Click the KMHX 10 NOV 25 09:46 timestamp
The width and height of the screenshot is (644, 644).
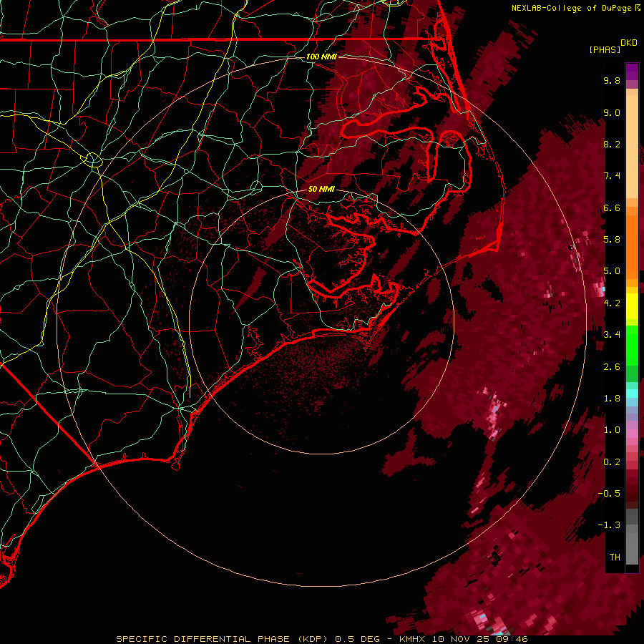463,639
